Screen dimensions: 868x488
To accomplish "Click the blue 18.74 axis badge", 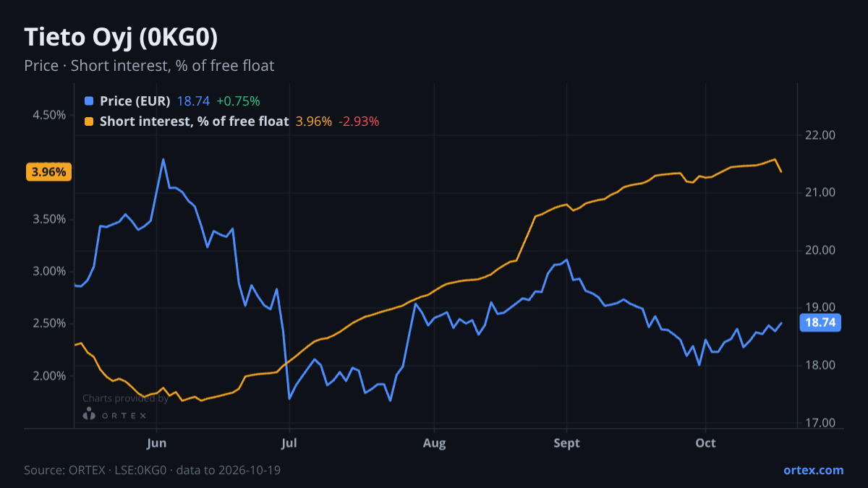I will pyautogui.click(x=820, y=323).
